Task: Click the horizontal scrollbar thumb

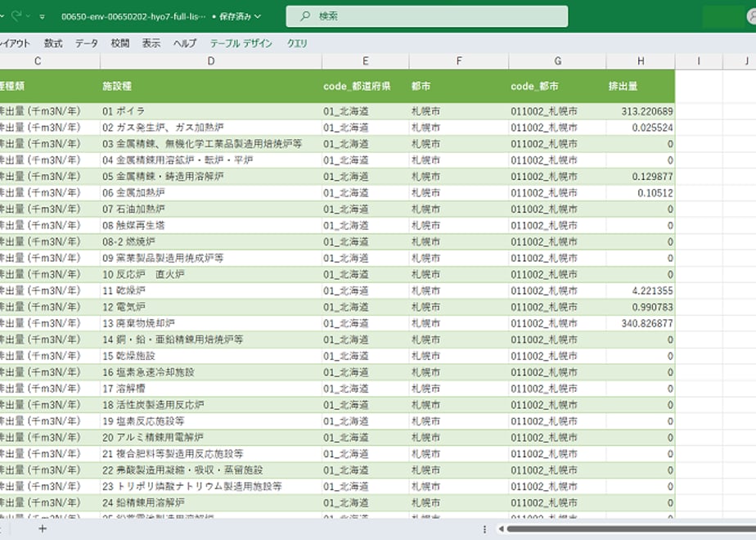Action: [x=632, y=529]
